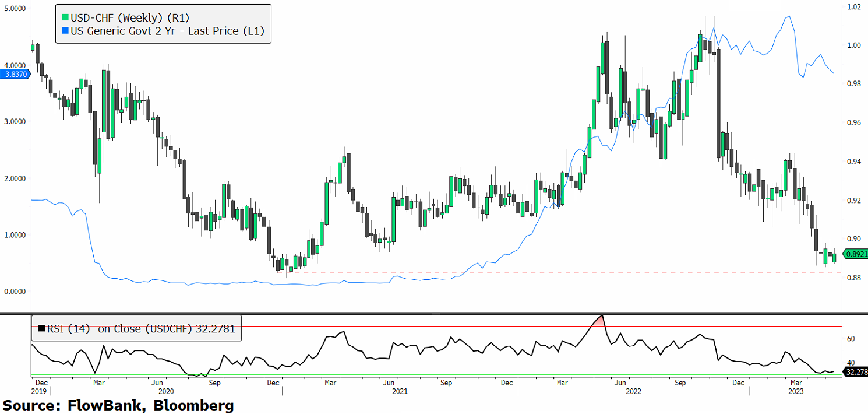Click the green USD-CHF legend swatch
This screenshot has width=868, height=414.
(x=64, y=17)
